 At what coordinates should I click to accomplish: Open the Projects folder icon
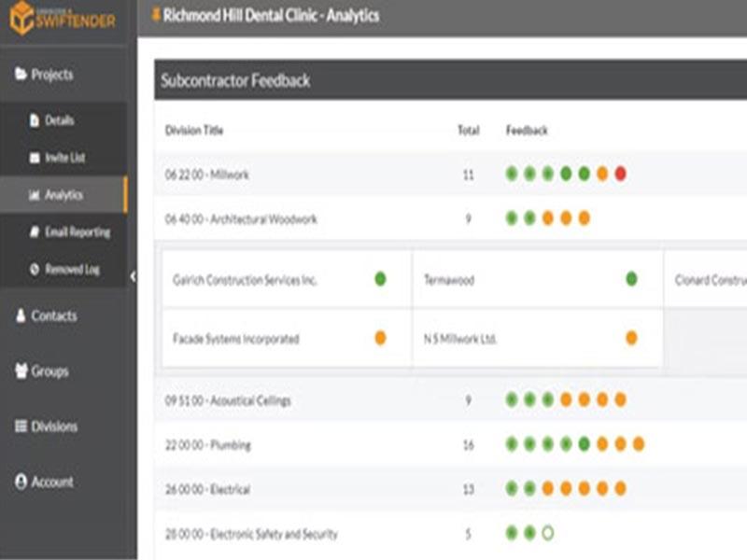coord(21,74)
